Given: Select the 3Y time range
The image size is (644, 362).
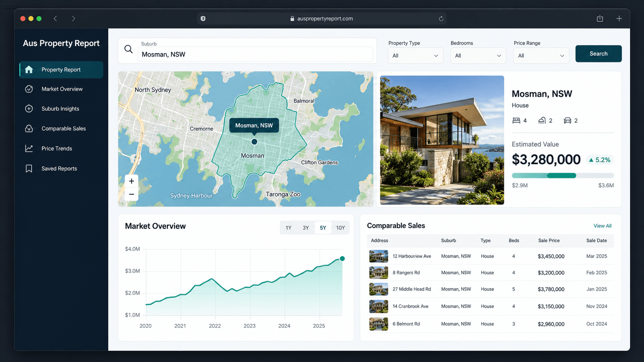Looking at the screenshot, I should click(x=306, y=228).
